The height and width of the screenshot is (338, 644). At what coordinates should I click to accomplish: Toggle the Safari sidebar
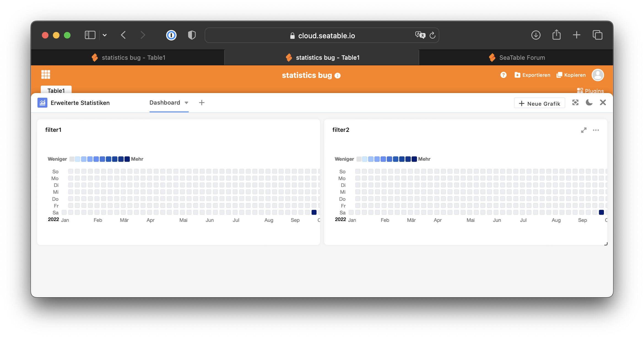click(x=90, y=35)
